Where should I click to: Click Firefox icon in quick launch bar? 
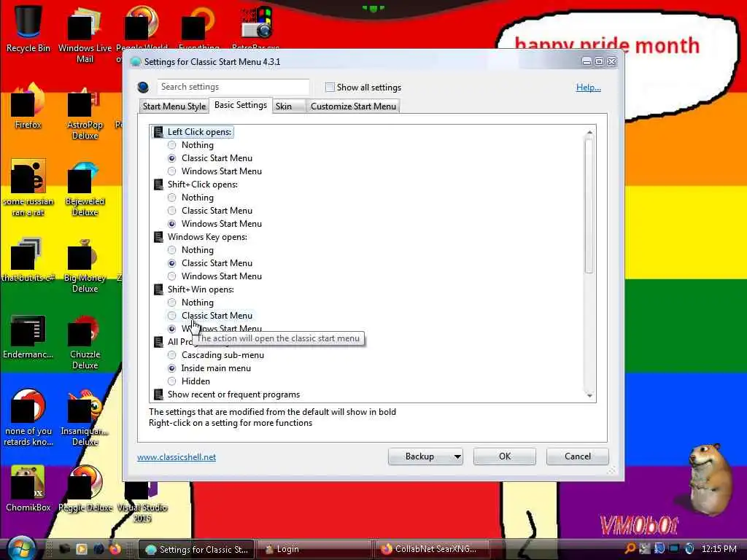tap(115, 549)
